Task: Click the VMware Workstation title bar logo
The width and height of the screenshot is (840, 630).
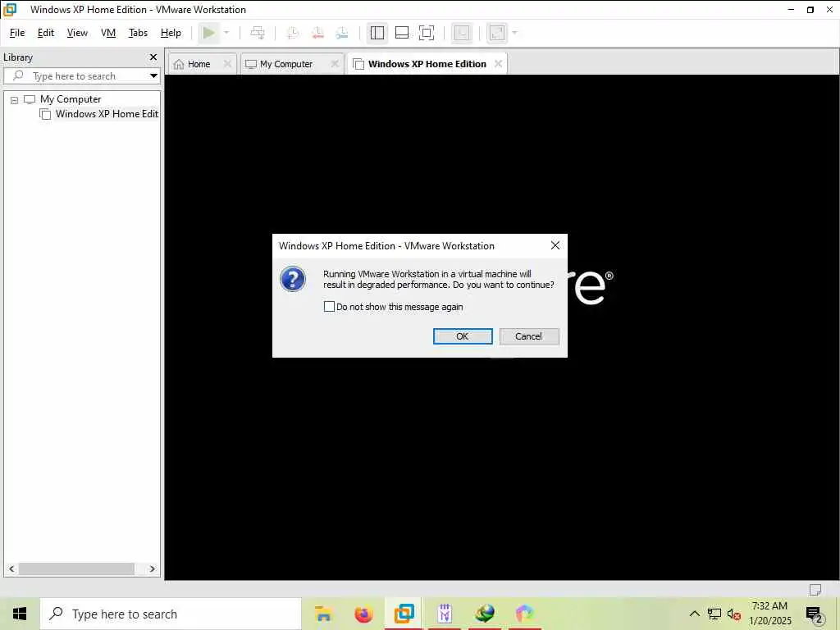Action: pos(10,10)
